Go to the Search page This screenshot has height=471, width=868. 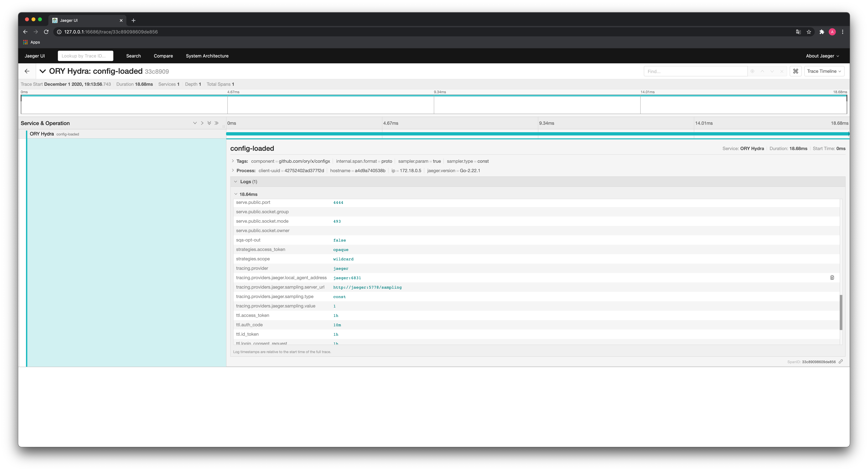134,56
